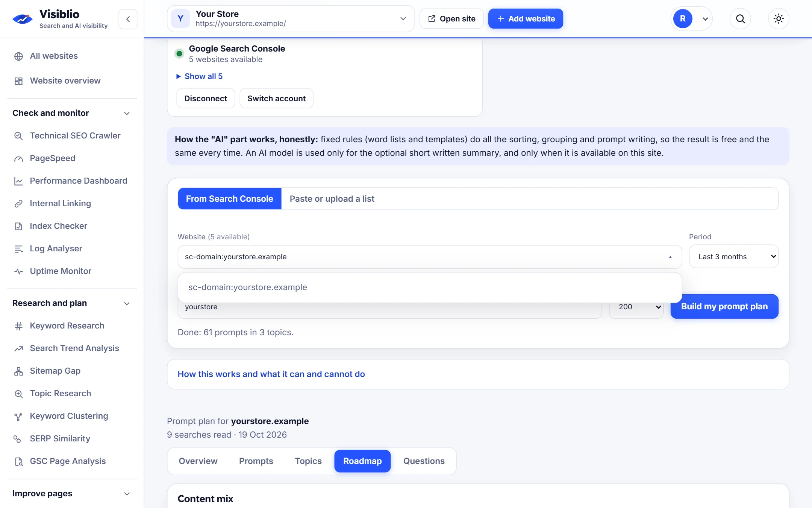The width and height of the screenshot is (812, 508).
Task: Open How this works and what it can link
Action: [271, 374]
